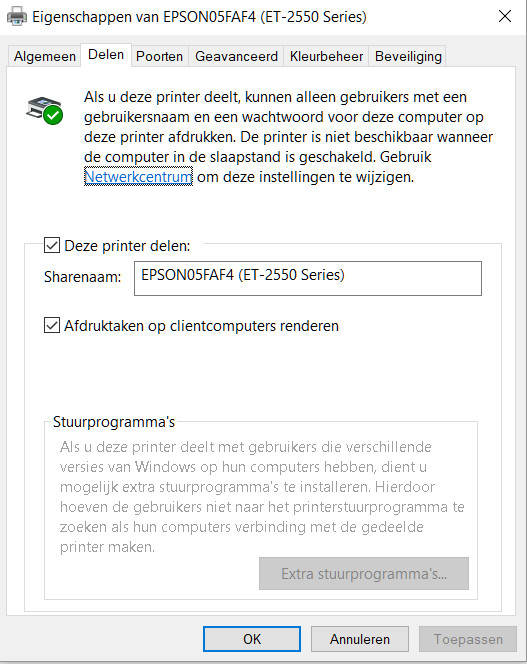The image size is (527, 664).
Task: Click the Toepassen button
Action: click(468, 639)
